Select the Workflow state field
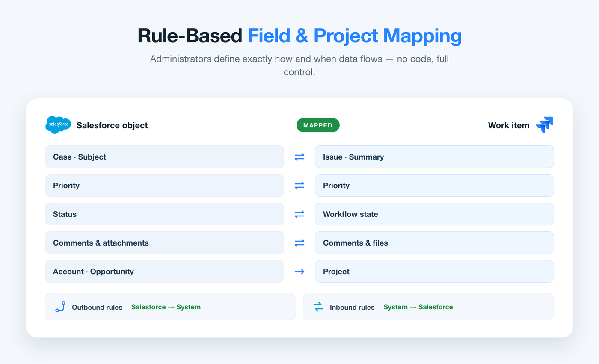599x364 pixels. tap(434, 214)
